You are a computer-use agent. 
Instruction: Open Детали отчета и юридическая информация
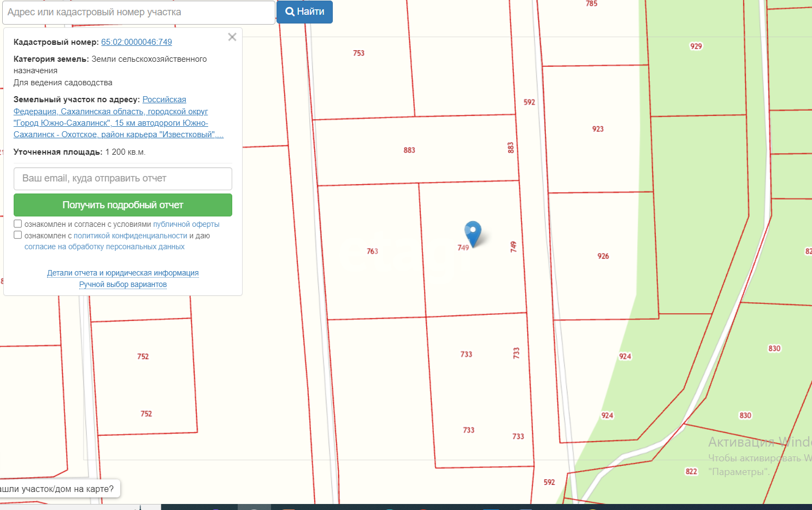pos(123,273)
